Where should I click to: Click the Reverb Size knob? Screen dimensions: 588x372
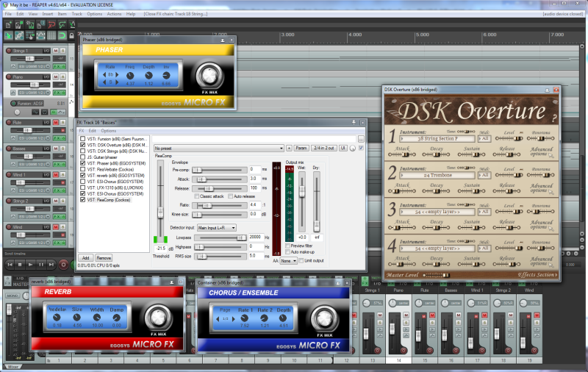[x=77, y=318]
